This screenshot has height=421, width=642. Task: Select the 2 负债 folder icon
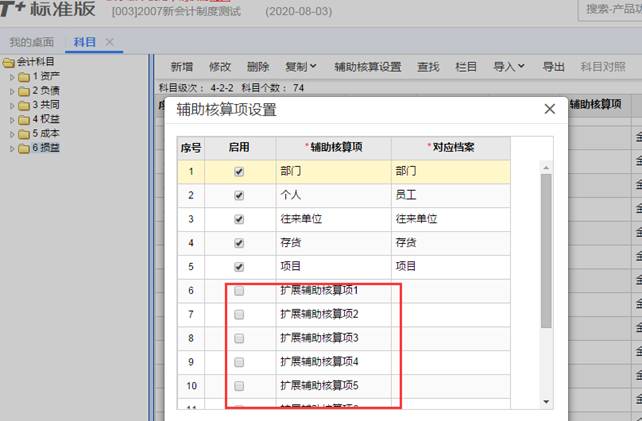tap(24, 90)
